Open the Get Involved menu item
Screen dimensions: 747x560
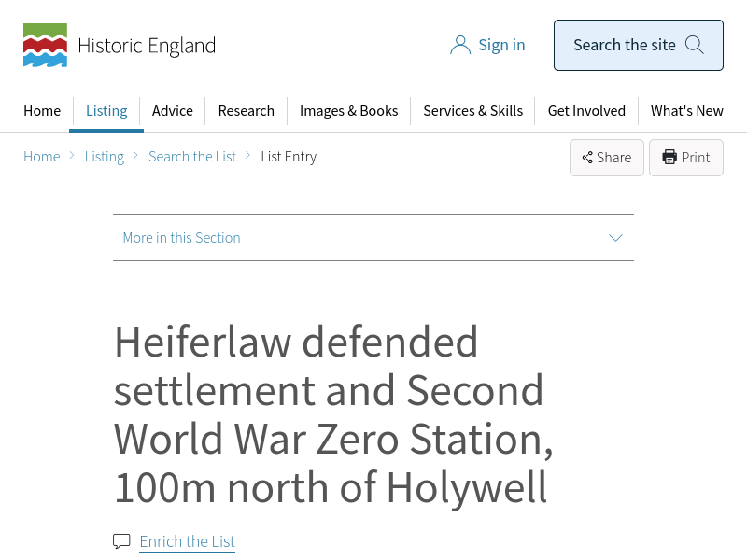tap(586, 111)
